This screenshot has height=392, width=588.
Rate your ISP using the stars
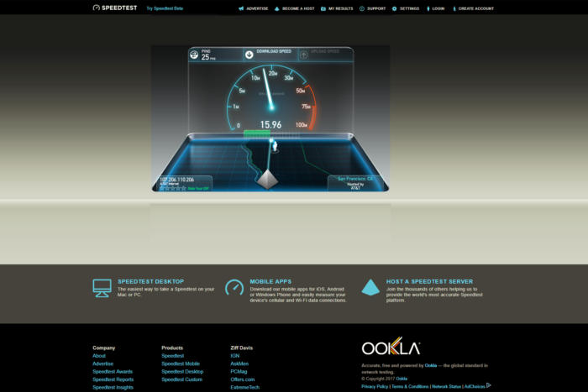pos(171,188)
